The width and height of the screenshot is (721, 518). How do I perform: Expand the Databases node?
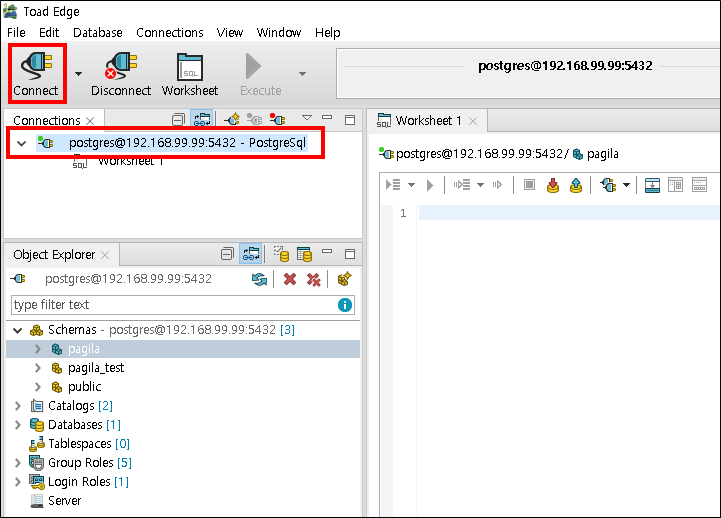(x=17, y=425)
